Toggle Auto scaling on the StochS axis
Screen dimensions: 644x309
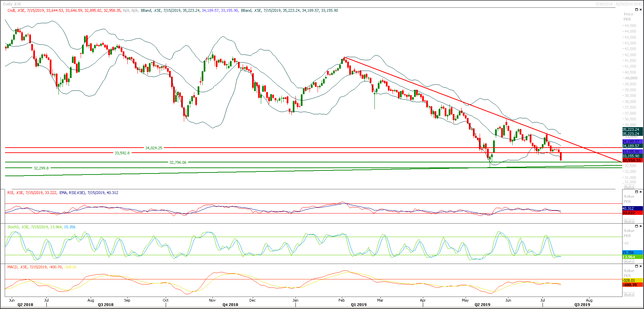coord(629,261)
